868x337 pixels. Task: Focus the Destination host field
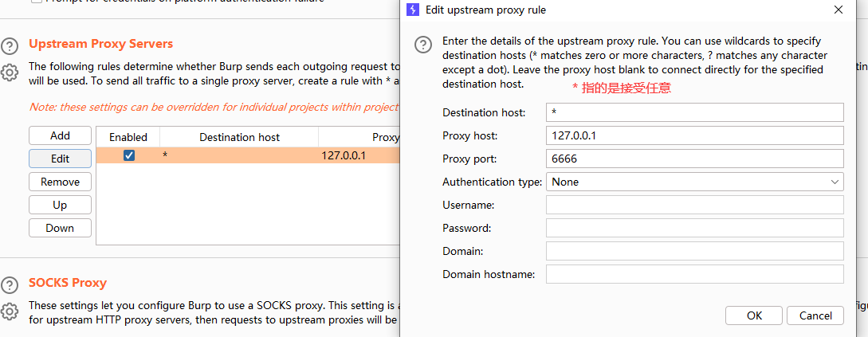[x=694, y=112]
